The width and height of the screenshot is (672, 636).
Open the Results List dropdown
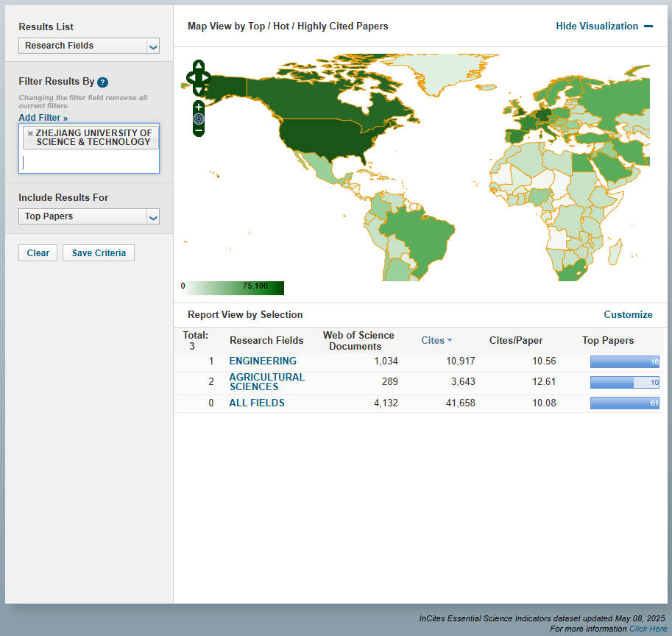(89, 46)
